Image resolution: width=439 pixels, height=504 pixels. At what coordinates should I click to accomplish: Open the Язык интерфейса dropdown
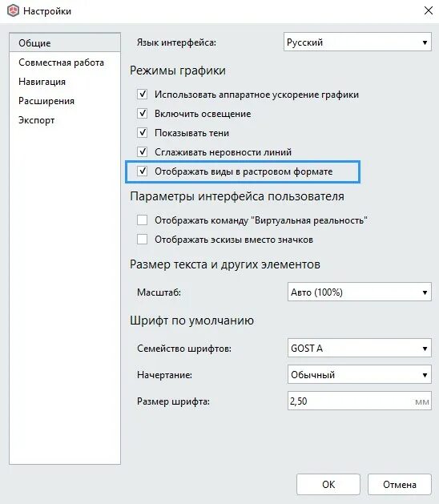pyautogui.click(x=357, y=42)
